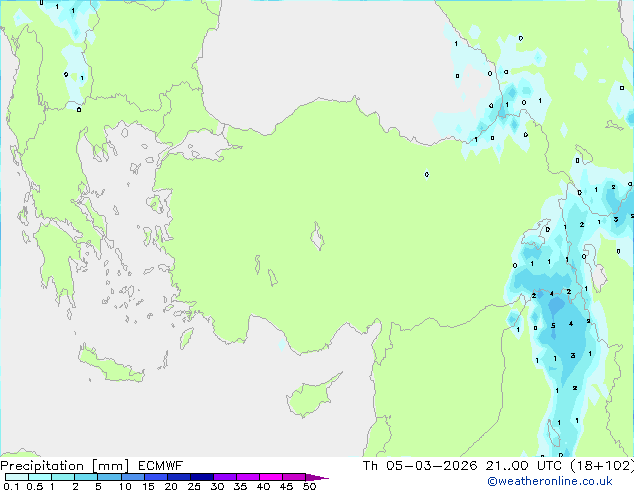
Task: Pick the 10–15 mm legend swatch
Action: point(132,477)
